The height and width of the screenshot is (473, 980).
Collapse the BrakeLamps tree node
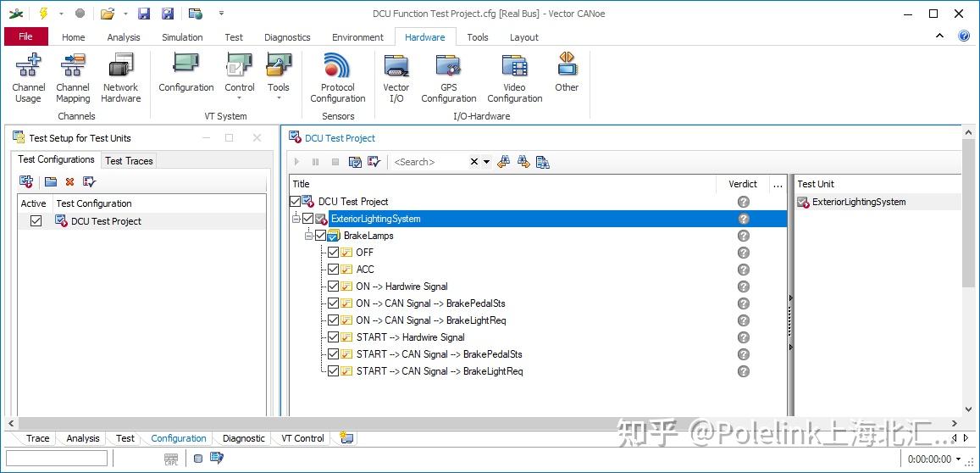point(309,236)
